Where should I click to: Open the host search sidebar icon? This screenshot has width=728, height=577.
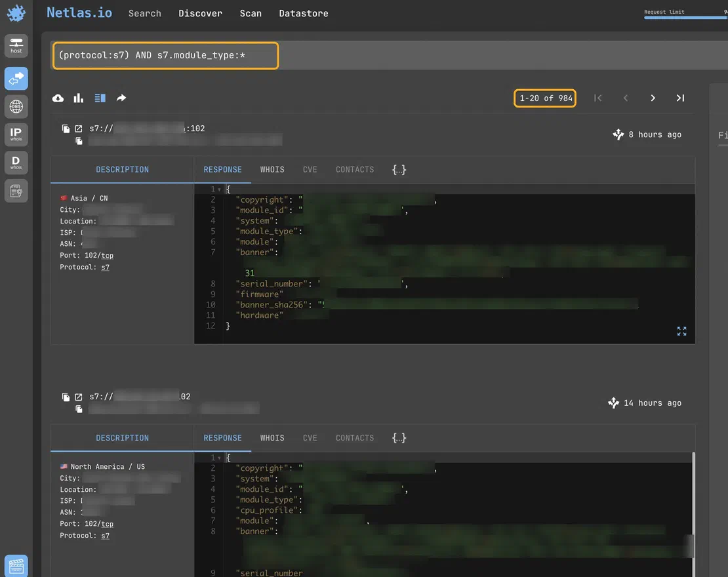[16, 45]
